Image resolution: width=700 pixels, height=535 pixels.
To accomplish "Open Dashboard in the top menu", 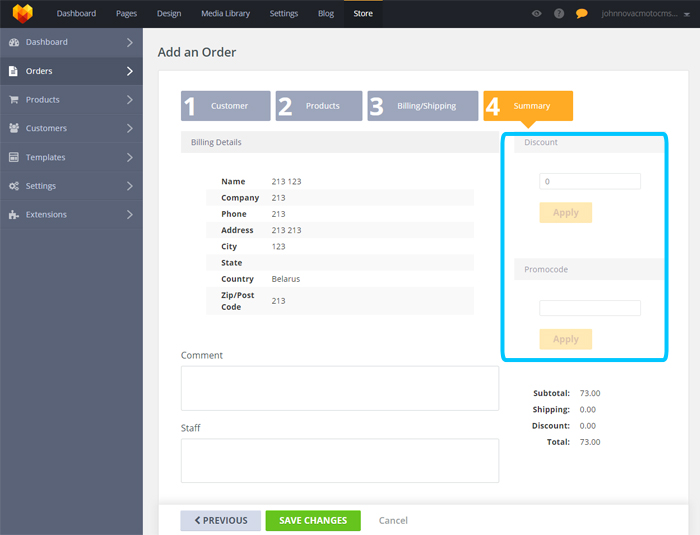I will [76, 13].
